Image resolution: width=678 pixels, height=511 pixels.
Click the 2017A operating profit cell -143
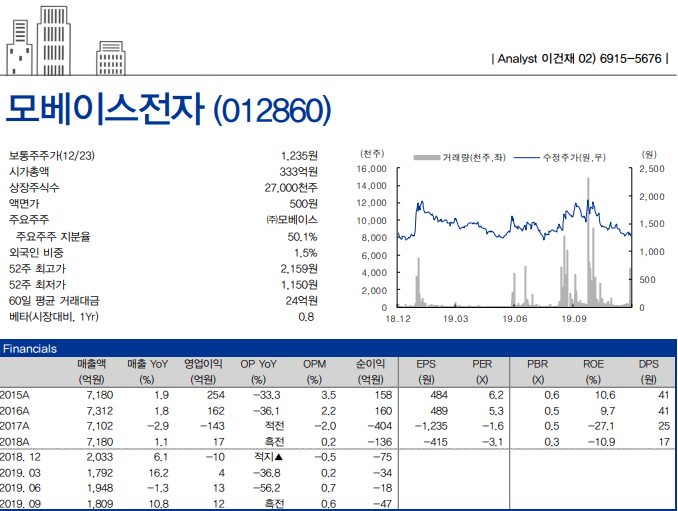(x=212, y=426)
